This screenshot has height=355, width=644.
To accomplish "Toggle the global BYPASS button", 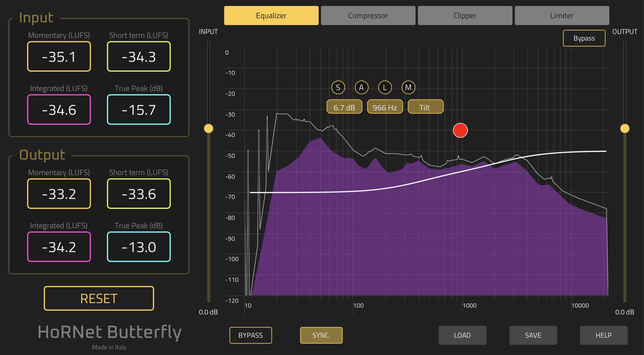I will pyautogui.click(x=250, y=335).
